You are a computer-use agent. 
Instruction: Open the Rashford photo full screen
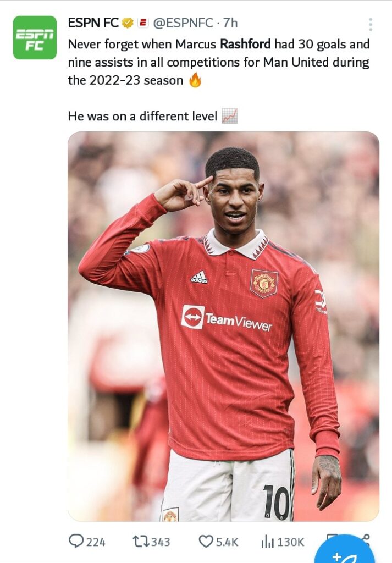point(223,327)
